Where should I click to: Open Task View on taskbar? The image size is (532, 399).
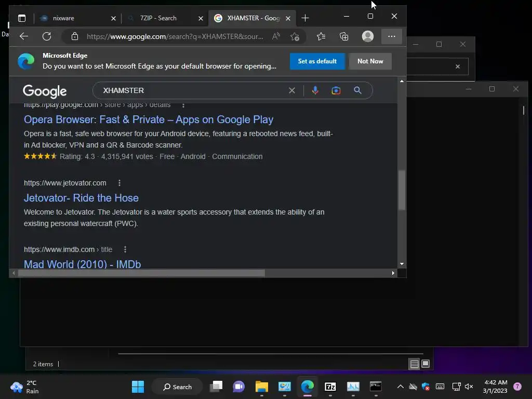216,387
